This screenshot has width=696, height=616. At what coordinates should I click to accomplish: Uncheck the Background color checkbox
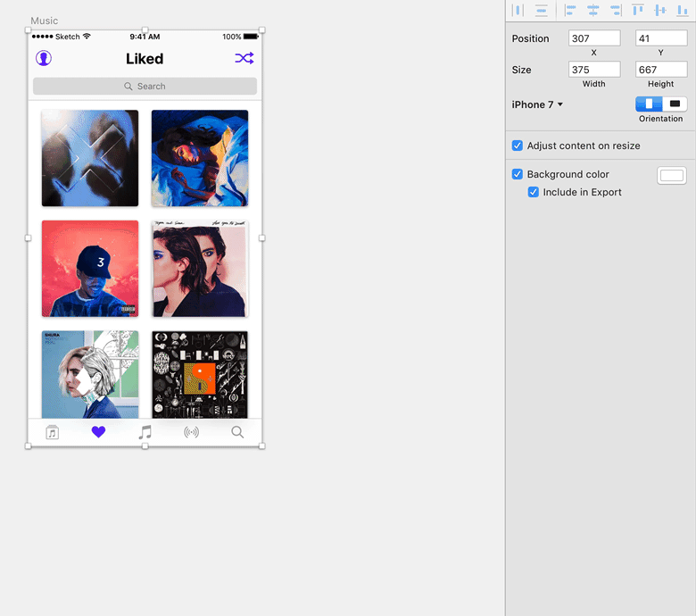(x=518, y=174)
